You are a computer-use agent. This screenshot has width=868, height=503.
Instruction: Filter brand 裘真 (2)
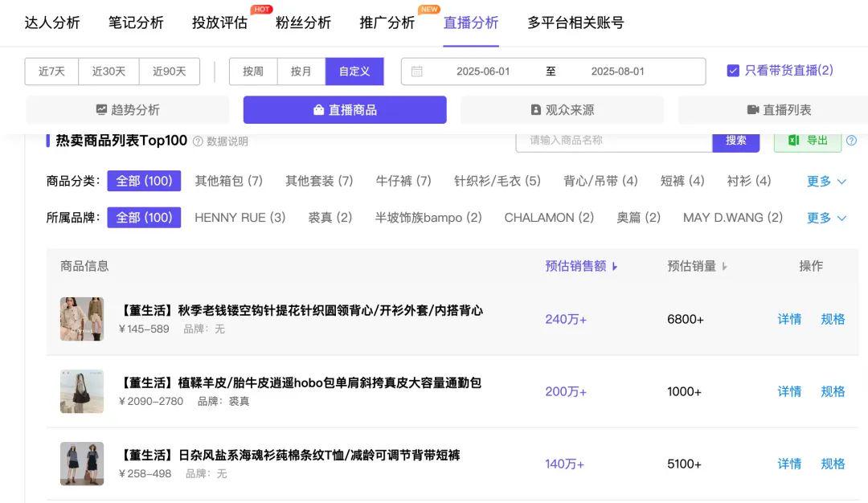pos(330,218)
